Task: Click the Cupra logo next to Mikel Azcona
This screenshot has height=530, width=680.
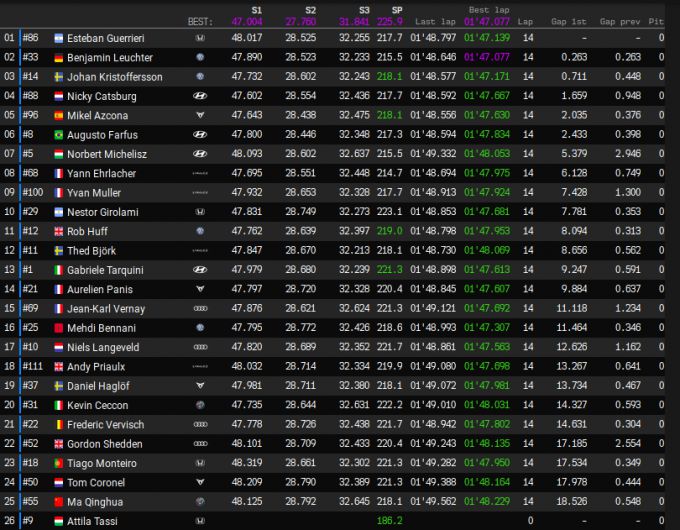Action: [x=200, y=115]
